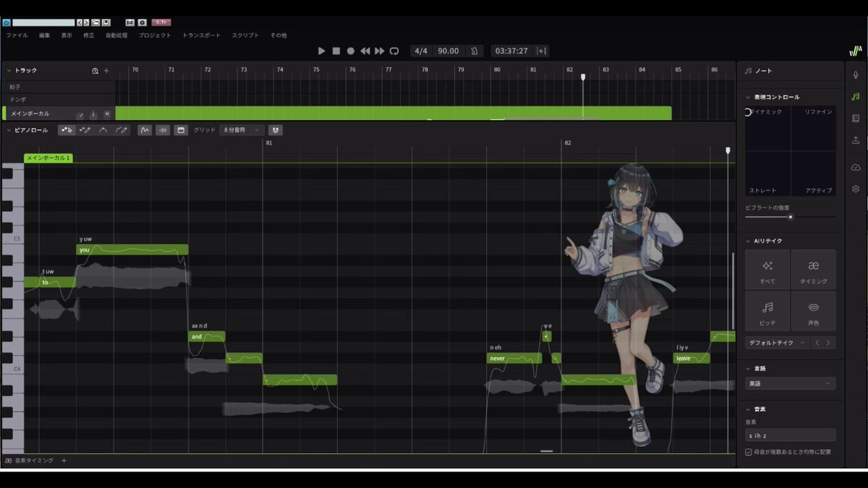
Task: Toggle 母音が複数あるとき均等に配置 checkbox
Action: [x=749, y=452]
